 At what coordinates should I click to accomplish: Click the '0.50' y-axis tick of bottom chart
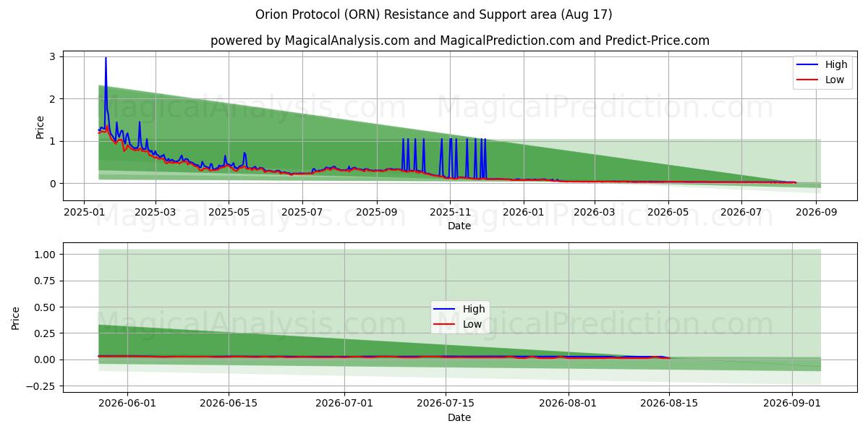(x=46, y=307)
